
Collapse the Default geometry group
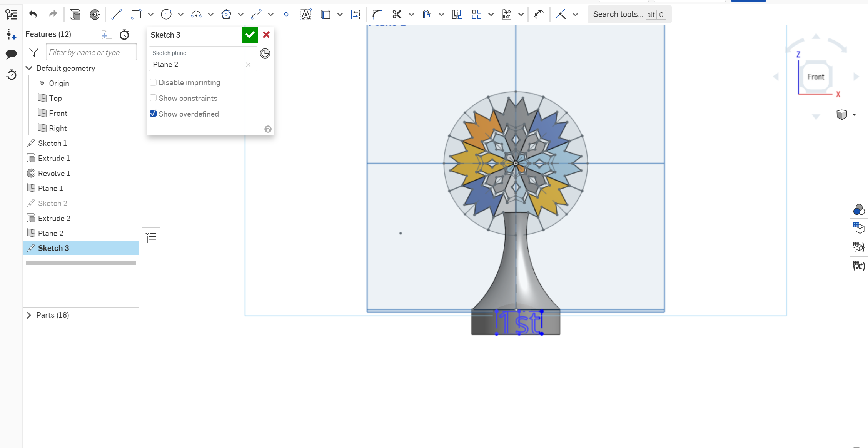tap(29, 68)
